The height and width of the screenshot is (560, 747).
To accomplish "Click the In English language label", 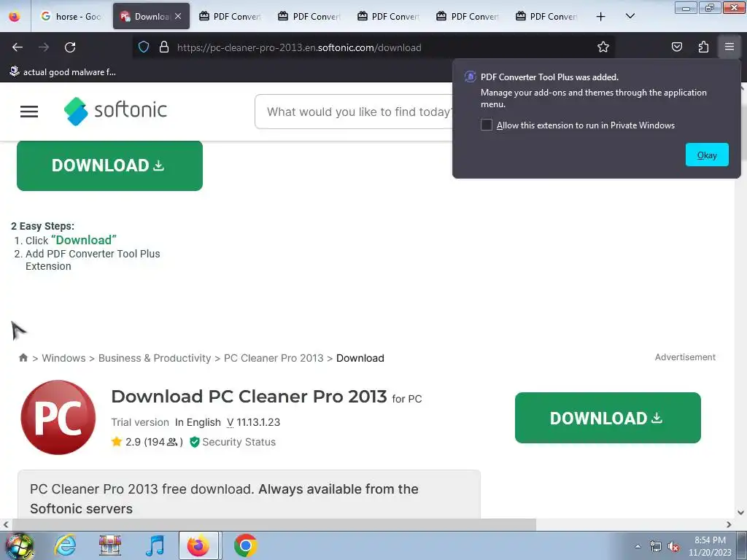I will pyautogui.click(x=198, y=422).
